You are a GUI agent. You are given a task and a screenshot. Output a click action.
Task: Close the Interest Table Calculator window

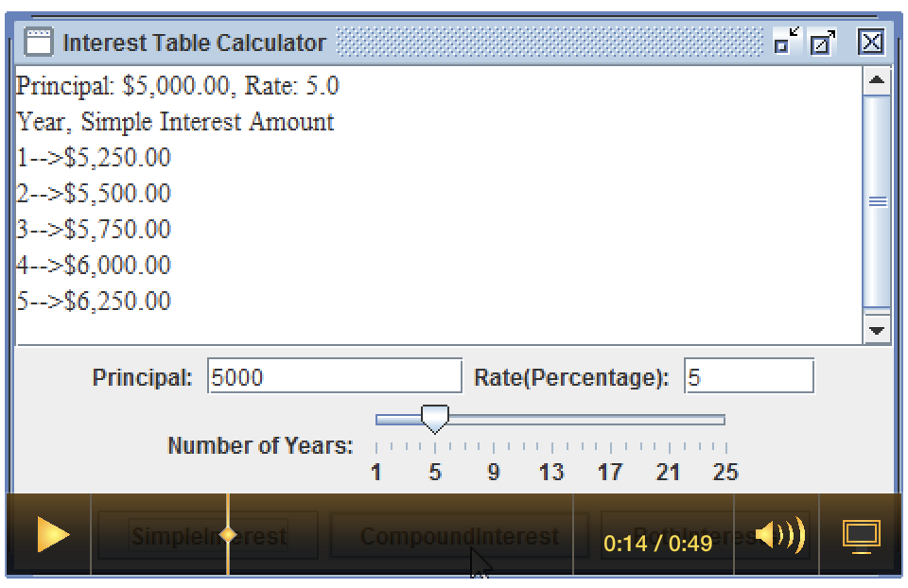(871, 43)
